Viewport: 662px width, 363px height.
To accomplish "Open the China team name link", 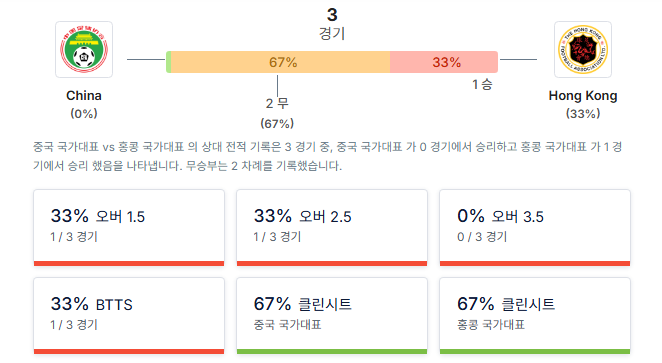I will (84, 96).
